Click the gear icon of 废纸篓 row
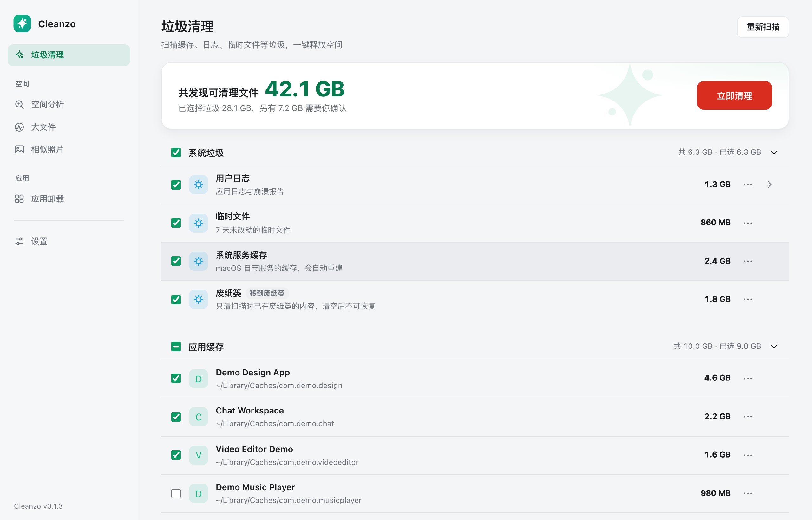This screenshot has height=520, width=812. (199, 299)
